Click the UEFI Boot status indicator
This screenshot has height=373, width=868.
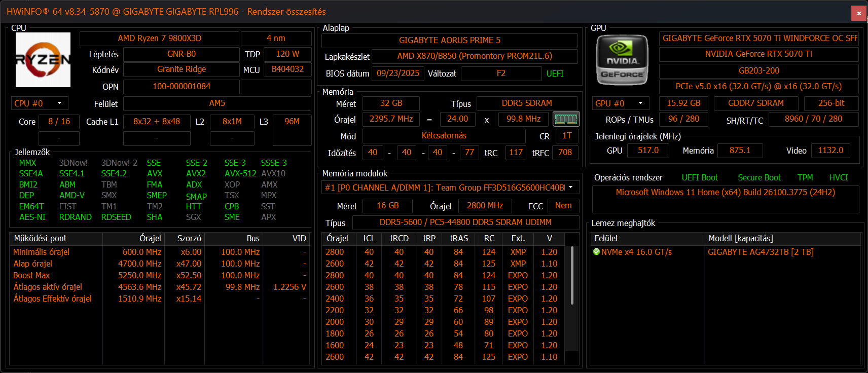[700, 177]
